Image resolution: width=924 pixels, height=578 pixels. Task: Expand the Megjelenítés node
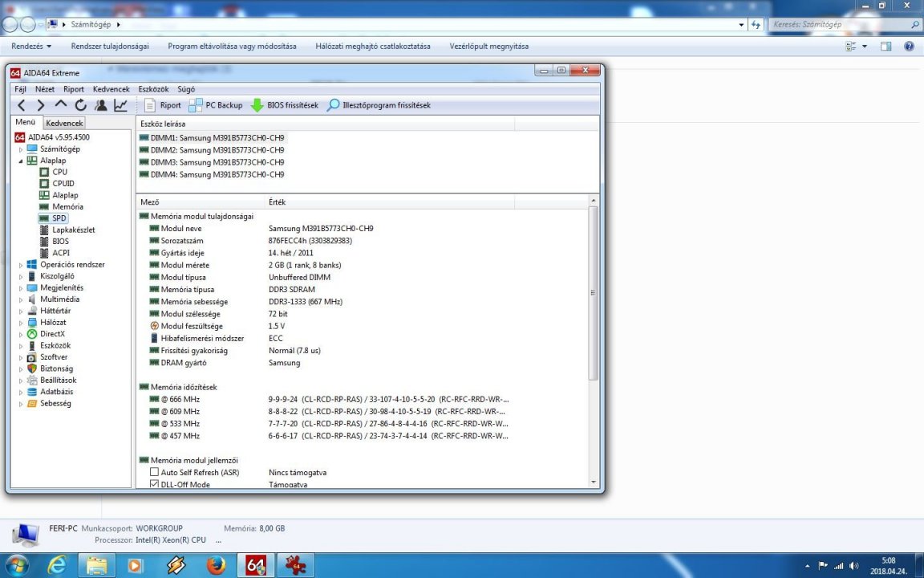(21, 288)
